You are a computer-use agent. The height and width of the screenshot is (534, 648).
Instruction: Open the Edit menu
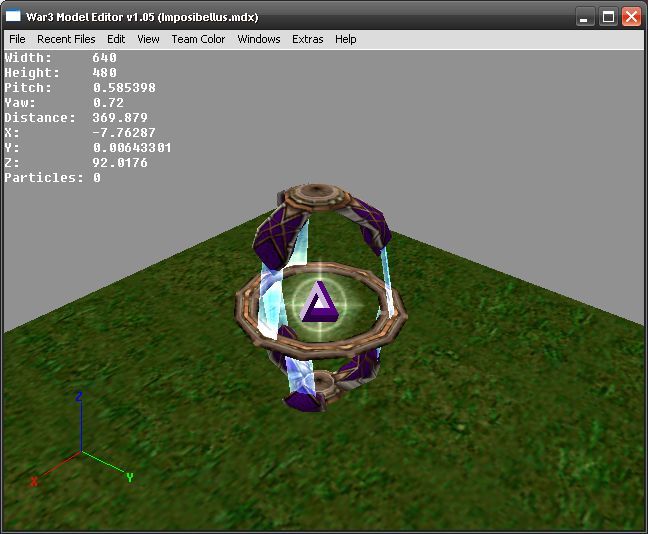pos(116,39)
